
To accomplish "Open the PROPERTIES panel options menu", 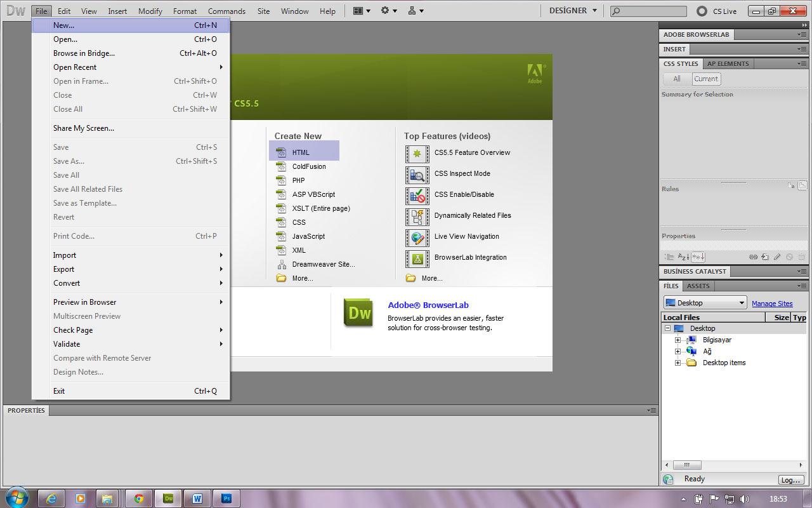I will pos(652,410).
